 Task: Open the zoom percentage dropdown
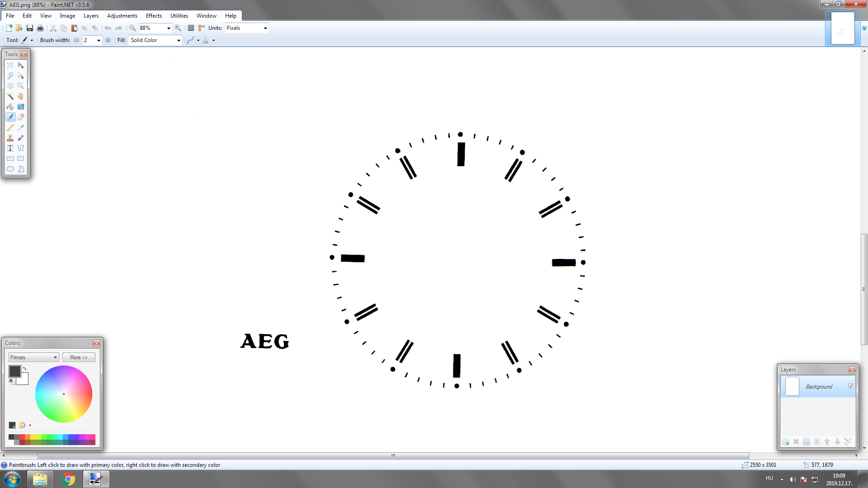[169, 28]
